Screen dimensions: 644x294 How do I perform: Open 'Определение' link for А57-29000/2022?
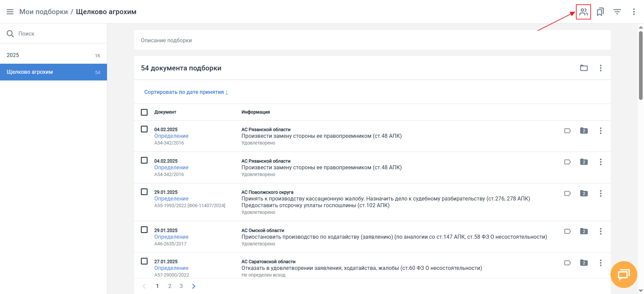click(x=171, y=268)
